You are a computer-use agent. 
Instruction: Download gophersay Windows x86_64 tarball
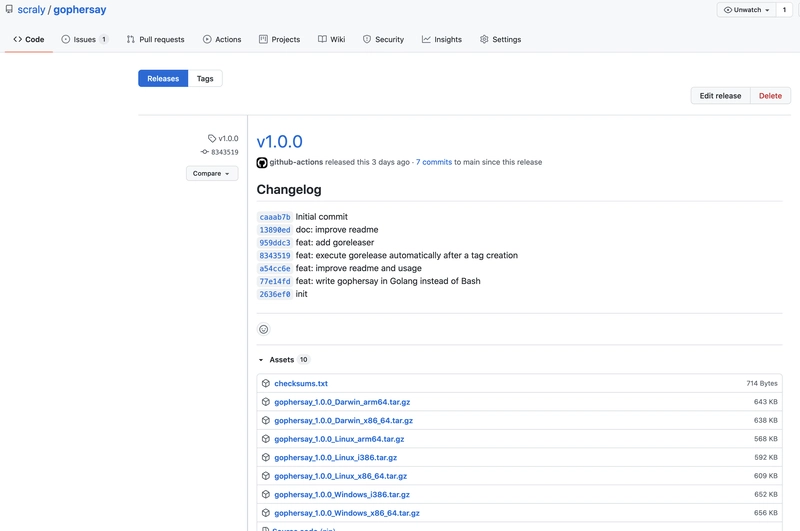[x=347, y=513]
